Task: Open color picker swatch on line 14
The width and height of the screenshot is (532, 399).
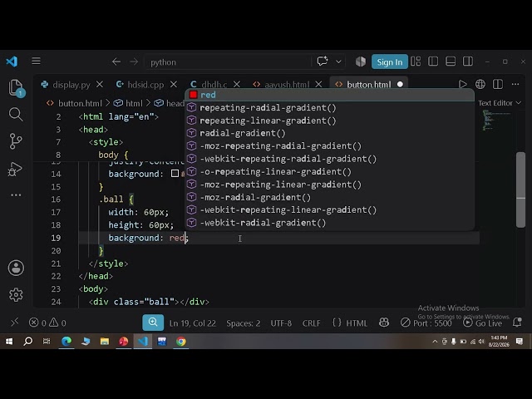Action: pyautogui.click(x=175, y=174)
